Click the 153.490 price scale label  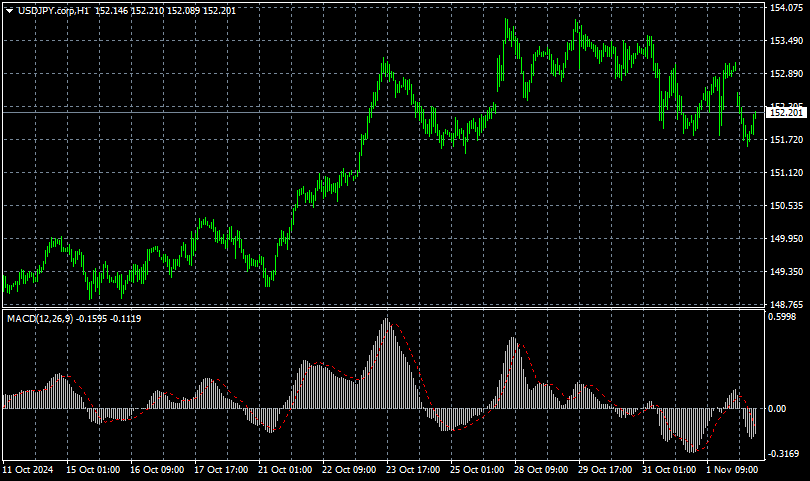[786, 41]
